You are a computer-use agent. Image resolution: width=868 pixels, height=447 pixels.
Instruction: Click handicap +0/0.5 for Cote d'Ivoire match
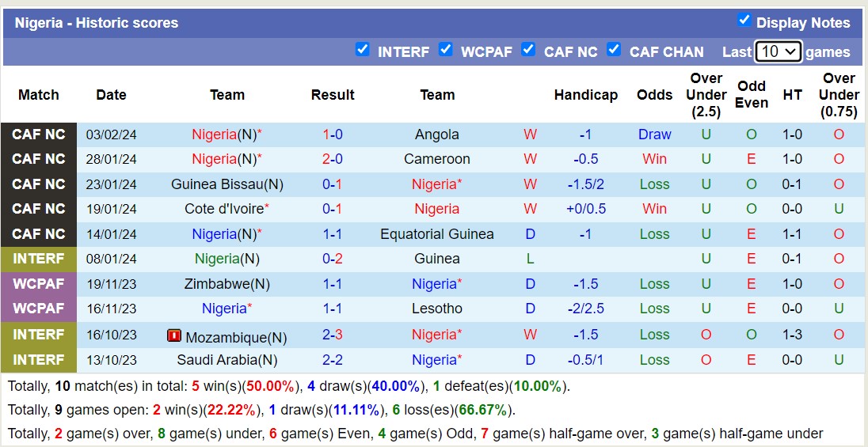pyautogui.click(x=586, y=209)
